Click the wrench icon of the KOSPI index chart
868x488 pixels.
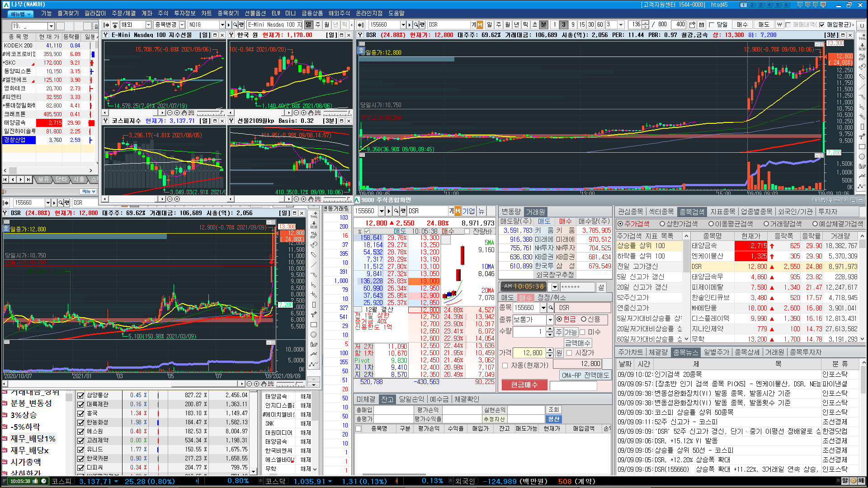pos(106,121)
